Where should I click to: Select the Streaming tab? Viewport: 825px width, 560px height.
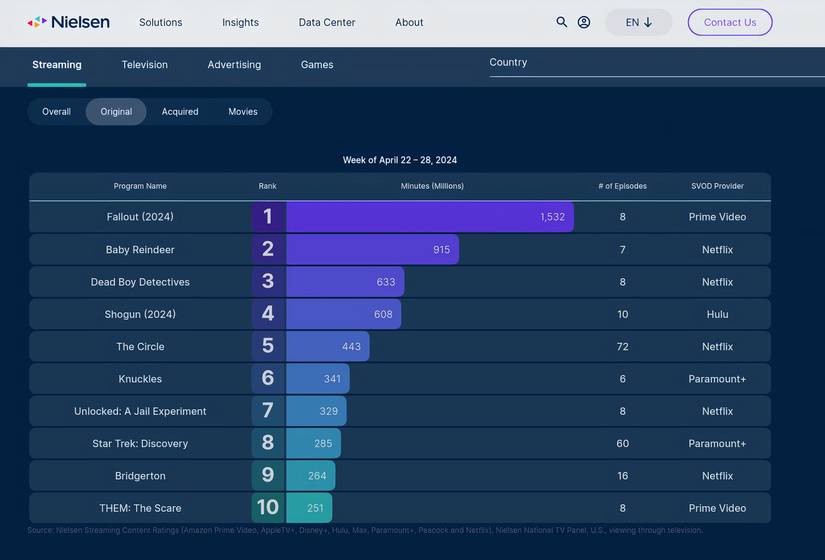57,65
